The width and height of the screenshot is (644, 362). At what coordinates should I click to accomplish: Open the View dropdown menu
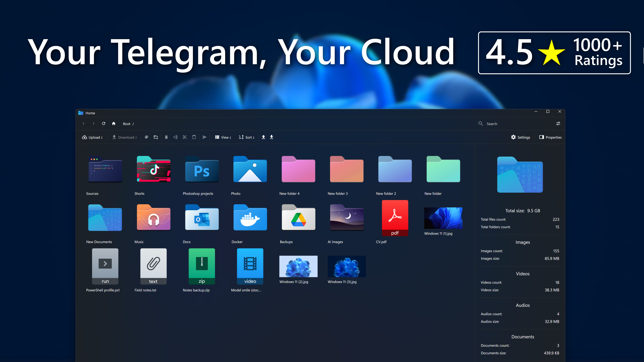[x=223, y=137]
